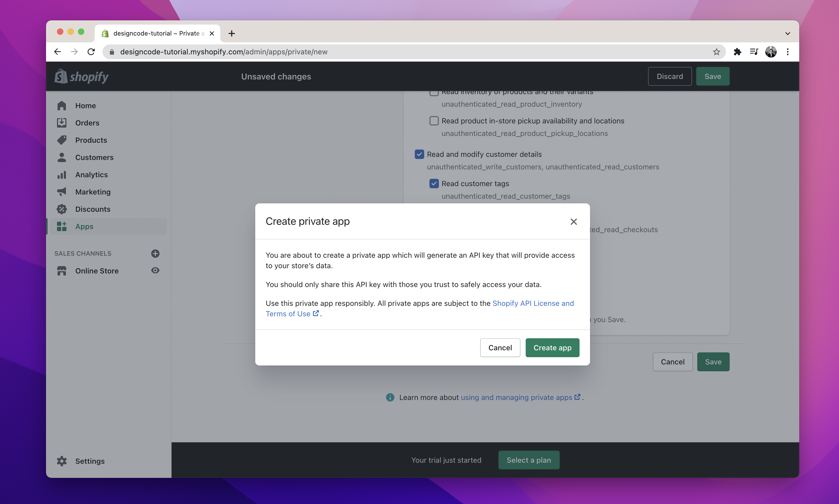Open Shopify API License and Terms link
The image size is (839, 504).
point(532,303)
